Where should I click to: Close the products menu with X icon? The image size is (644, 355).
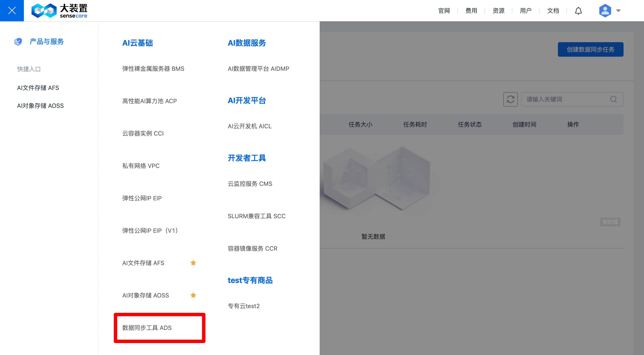[12, 10]
